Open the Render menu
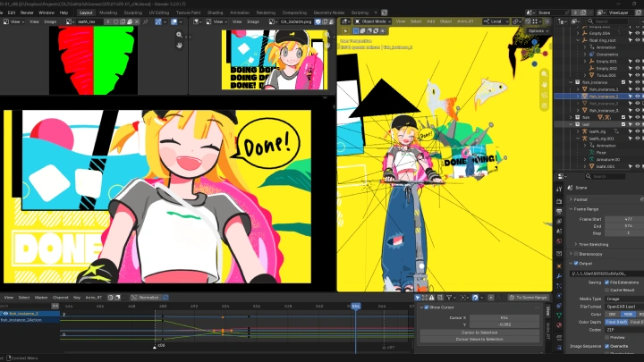The image size is (644, 362). pos(27,13)
